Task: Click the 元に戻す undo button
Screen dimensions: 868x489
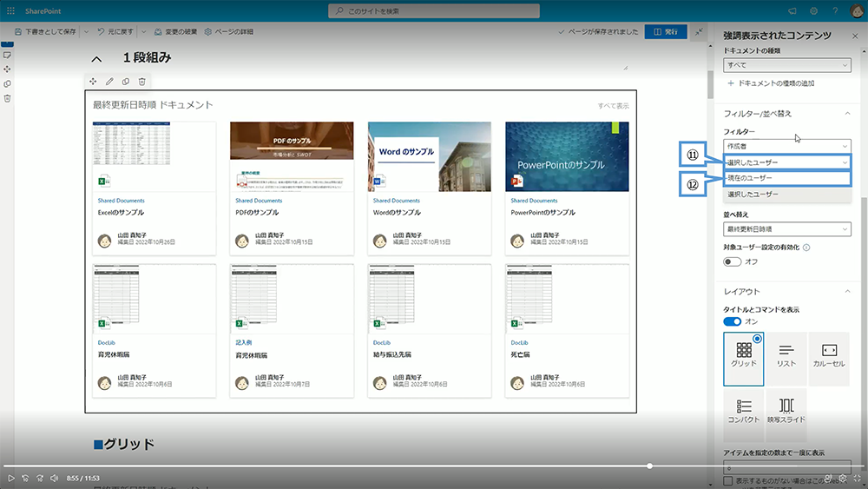Action: tap(115, 31)
